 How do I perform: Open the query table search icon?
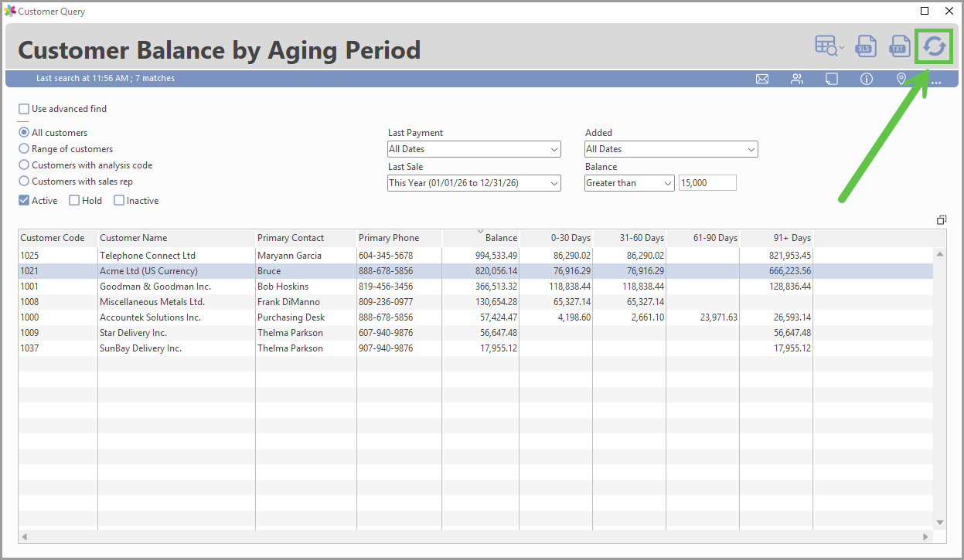(x=829, y=46)
